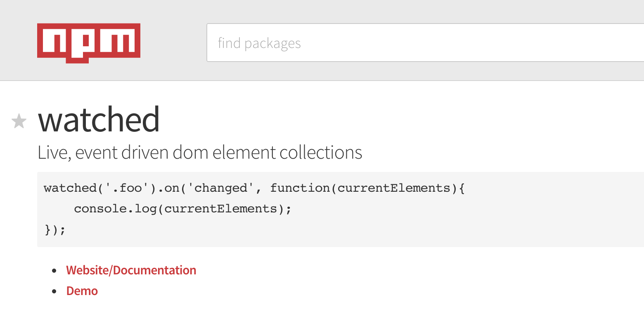Star the watched package

(19, 121)
